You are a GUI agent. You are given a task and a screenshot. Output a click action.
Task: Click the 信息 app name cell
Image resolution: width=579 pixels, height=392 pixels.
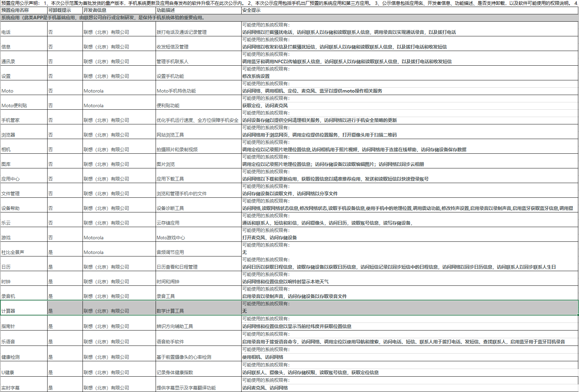point(24,44)
